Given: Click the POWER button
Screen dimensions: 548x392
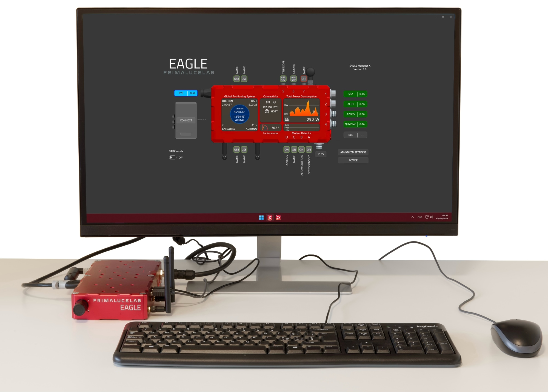Looking at the screenshot, I should [353, 160].
